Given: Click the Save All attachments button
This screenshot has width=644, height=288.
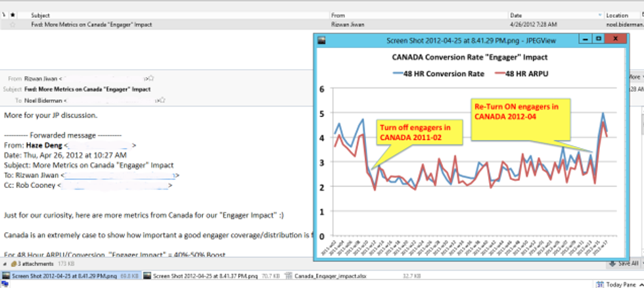Looking at the screenshot, I should [624, 264].
